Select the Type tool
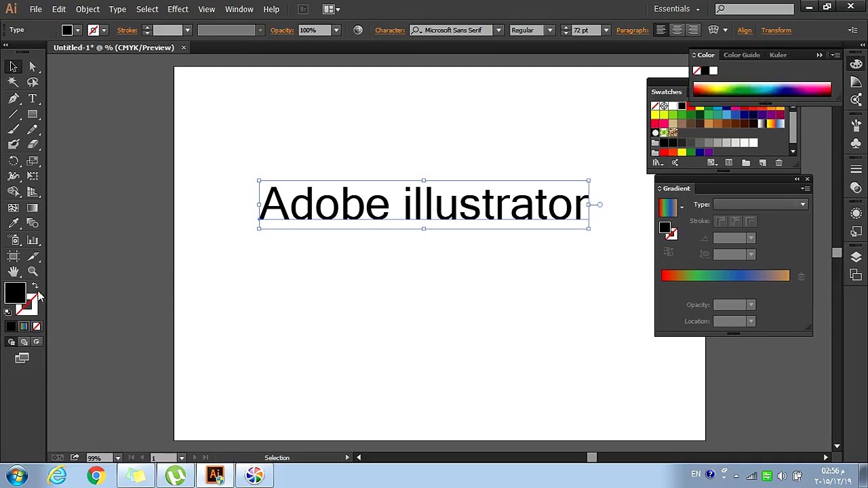This screenshot has width=868, height=488. pos(33,98)
